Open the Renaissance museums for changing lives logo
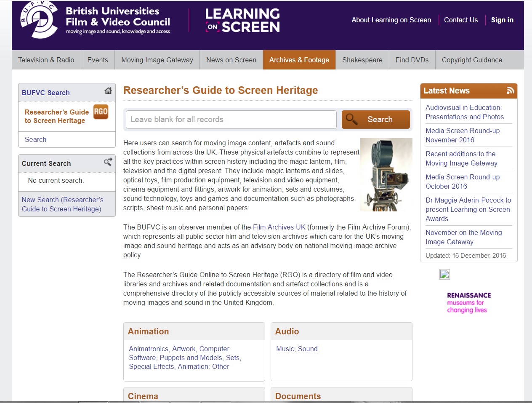Image resolution: width=532 pixels, height=403 pixels. coord(468,303)
